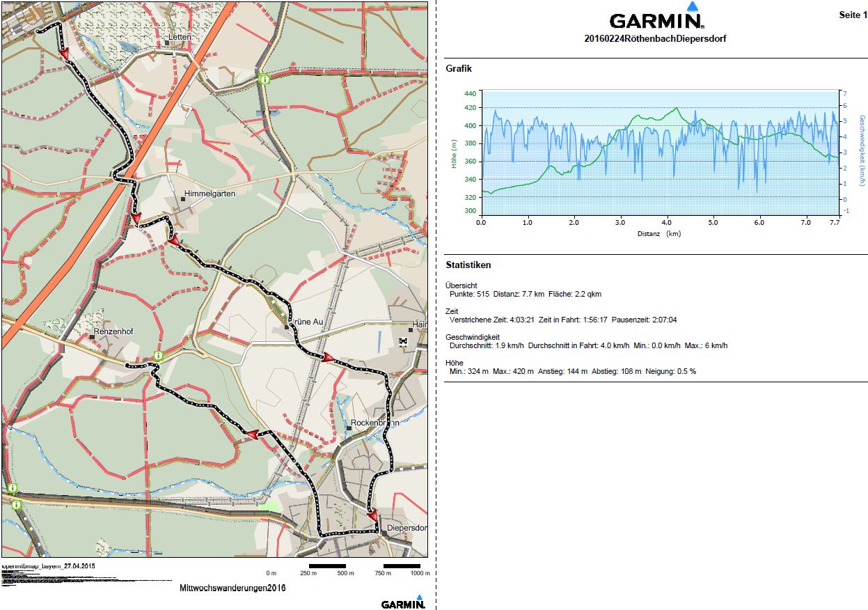Click the track title 20160224RöthenbachDiepersdorf

[655, 39]
